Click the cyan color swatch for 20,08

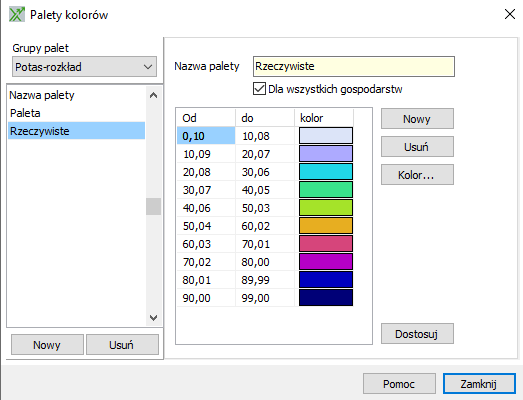pyautogui.click(x=326, y=172)
